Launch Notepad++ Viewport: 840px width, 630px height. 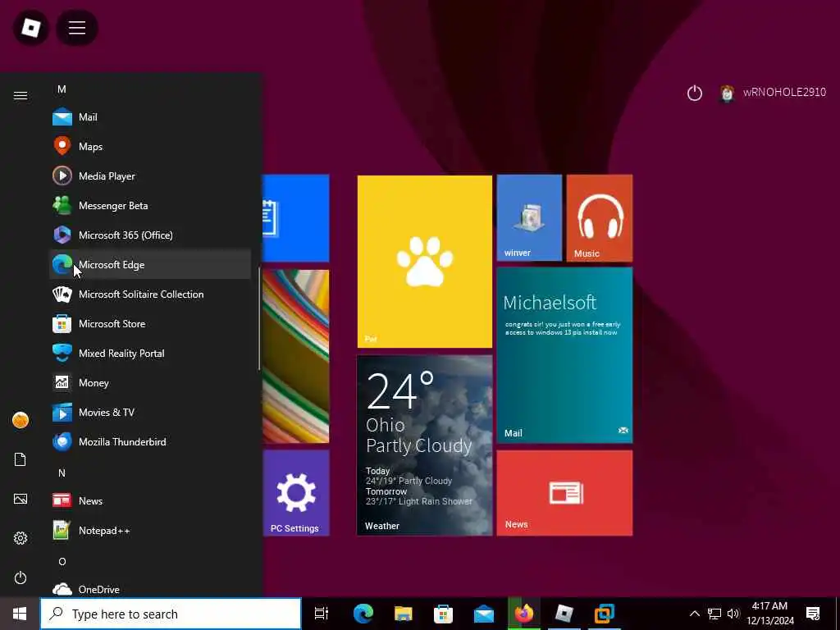point(150,531)
